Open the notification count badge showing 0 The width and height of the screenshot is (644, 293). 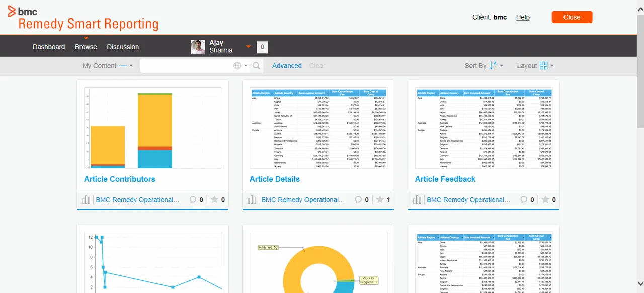[x=262, y=47]
